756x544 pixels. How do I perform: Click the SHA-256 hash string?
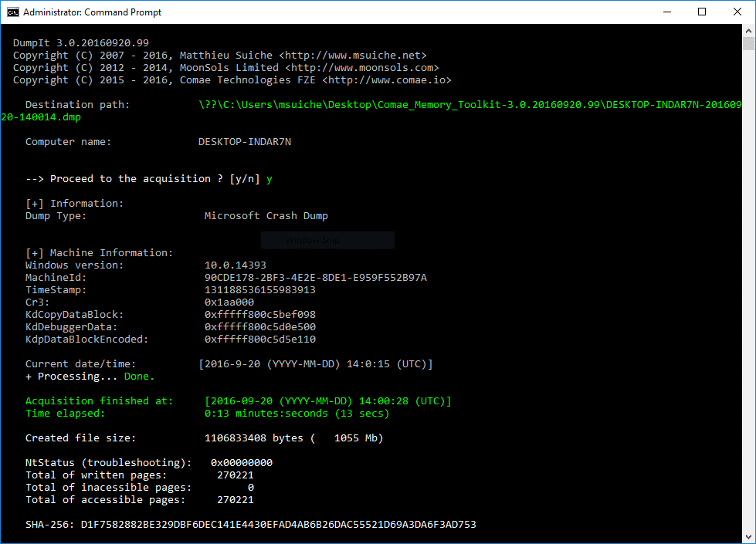tap(278, 525)
